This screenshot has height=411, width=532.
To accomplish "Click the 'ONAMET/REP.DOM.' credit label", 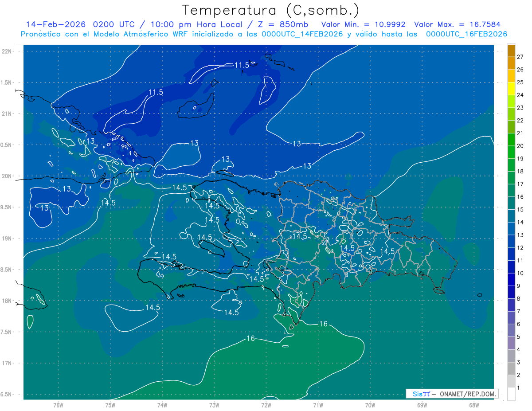I will click(468, 394).
